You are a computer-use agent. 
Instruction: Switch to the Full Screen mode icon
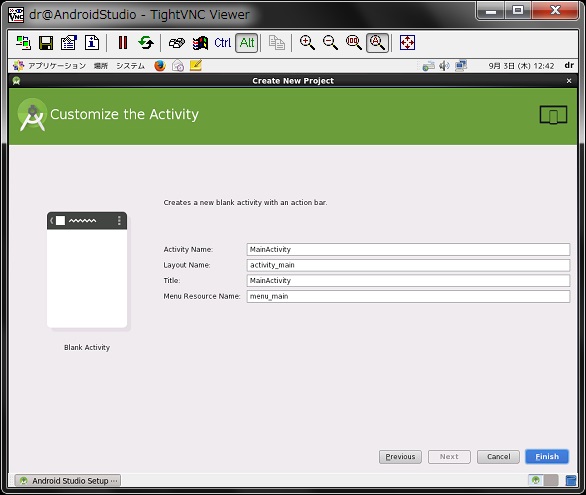pyautogui.click(x=407, y=43)
